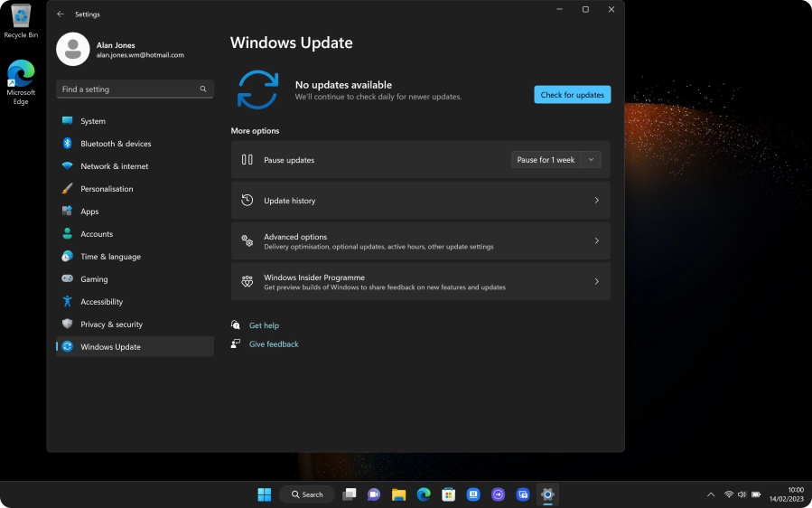Click the back arrow in Settings header
Screen dimensions: 812x508
(61, 14)
